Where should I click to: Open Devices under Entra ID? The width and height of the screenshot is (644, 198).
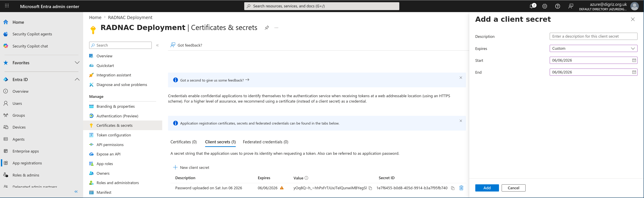[x=19, y=127]
